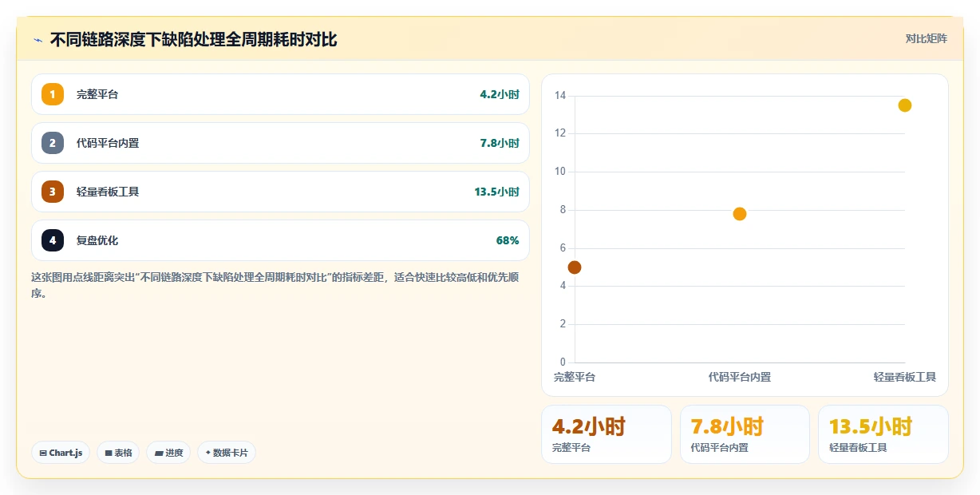Click the 完整平台 x-axis label
The width and height of the screenshot is (980, 495).
coord(575,377)
